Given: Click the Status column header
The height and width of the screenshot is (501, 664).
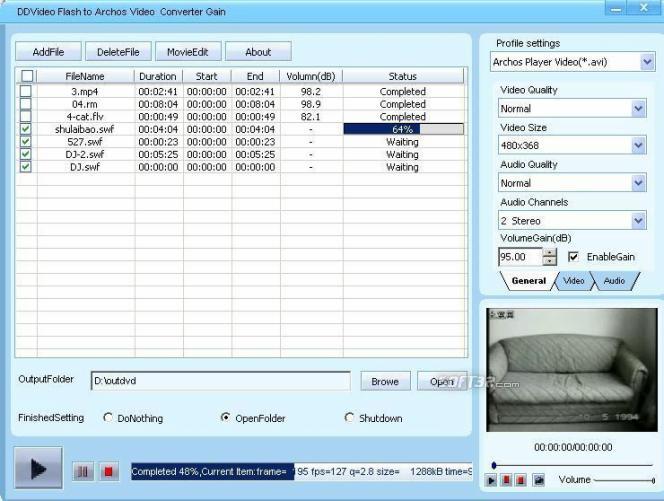Looking at the screenshot, I should tap(403, 76).
